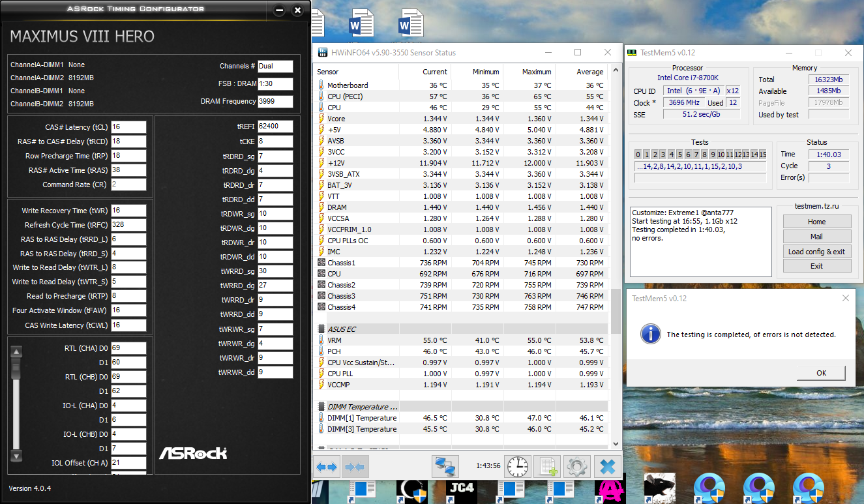
Task: Click the TestMem5 v0.12 title bar chip icon
Action: click(632, 53)
